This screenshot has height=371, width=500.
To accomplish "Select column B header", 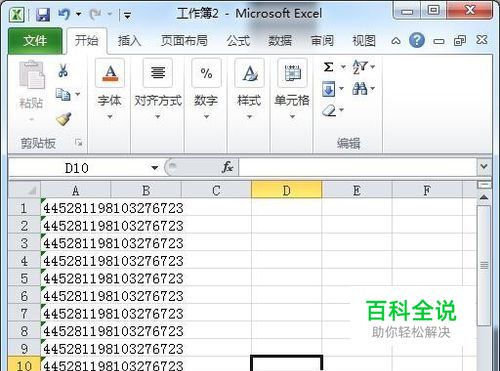I will (x=146, y=191).
